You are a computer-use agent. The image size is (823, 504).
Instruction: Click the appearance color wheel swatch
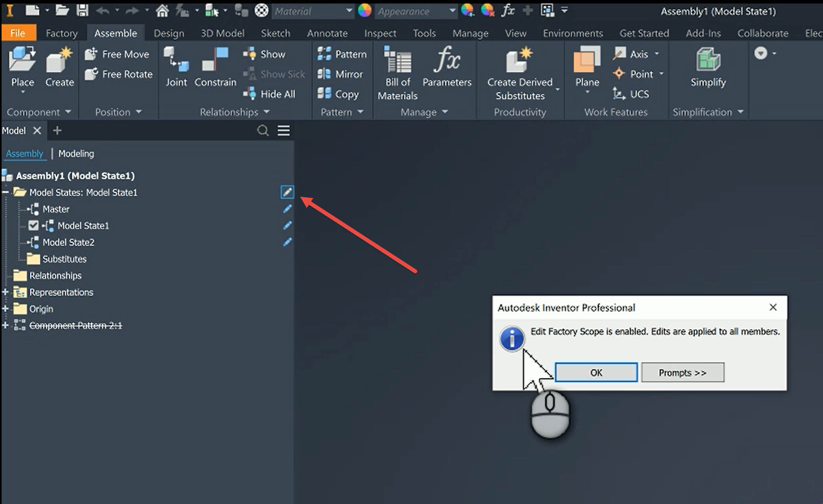pyautogui.click(x=364, y=11)
